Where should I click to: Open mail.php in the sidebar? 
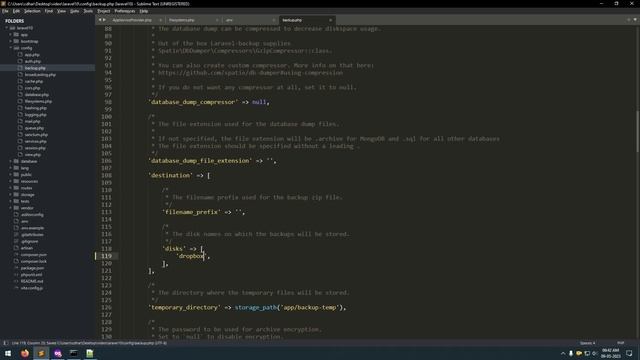(x=32, y=121)
